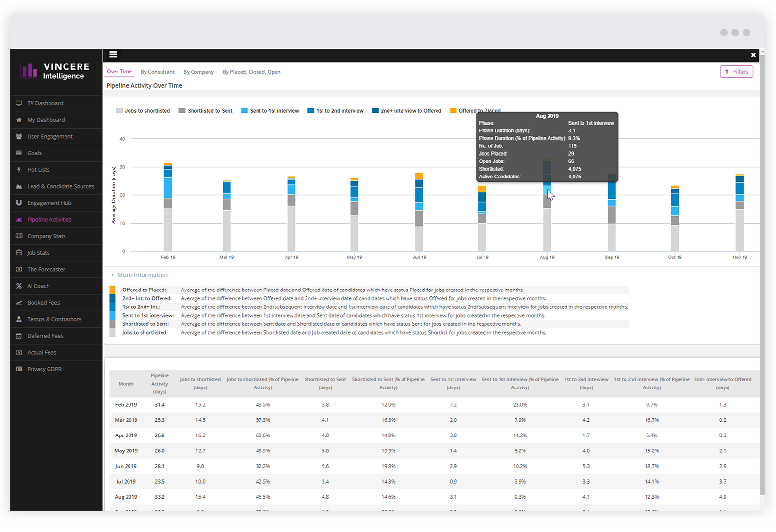Open Privacy GDPR settings

click(45, 369)
